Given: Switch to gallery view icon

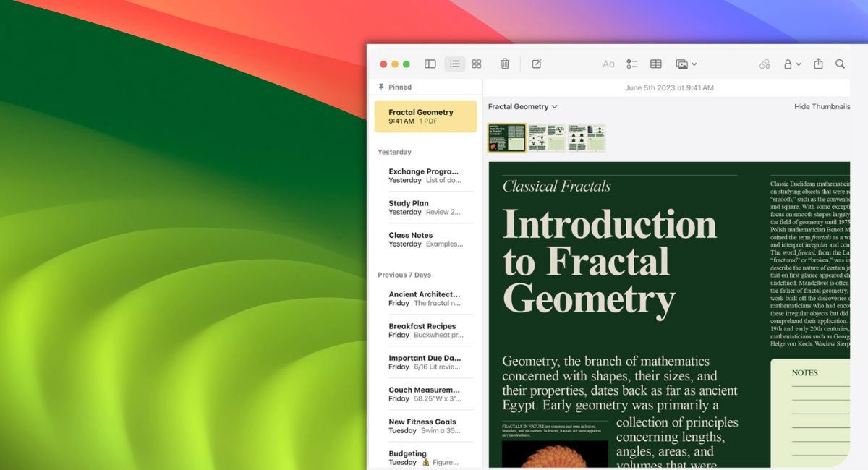Looking at the screenshot, I should point(477,64).
